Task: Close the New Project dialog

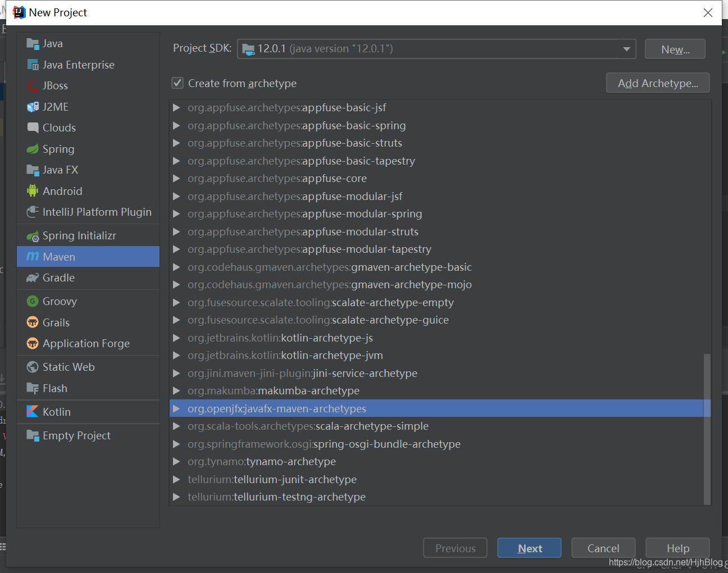Action: tap(708, 12)
